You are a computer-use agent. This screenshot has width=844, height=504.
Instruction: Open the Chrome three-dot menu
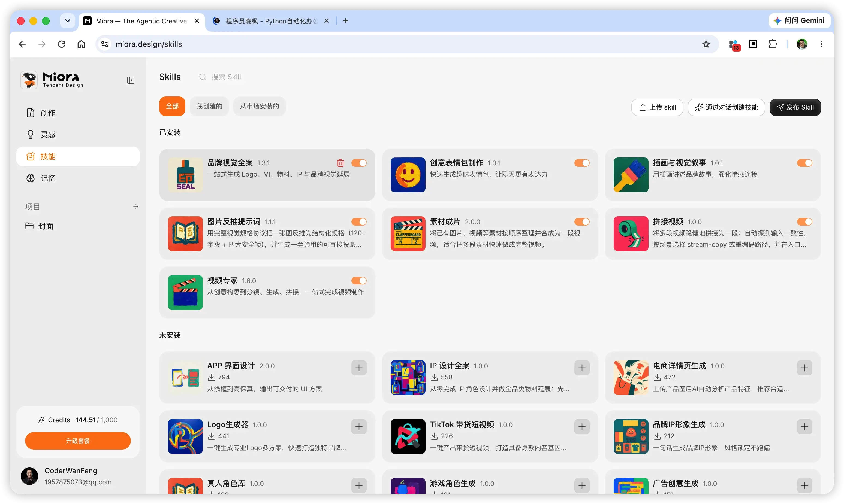pyautogui.click(x=821, y=44)
